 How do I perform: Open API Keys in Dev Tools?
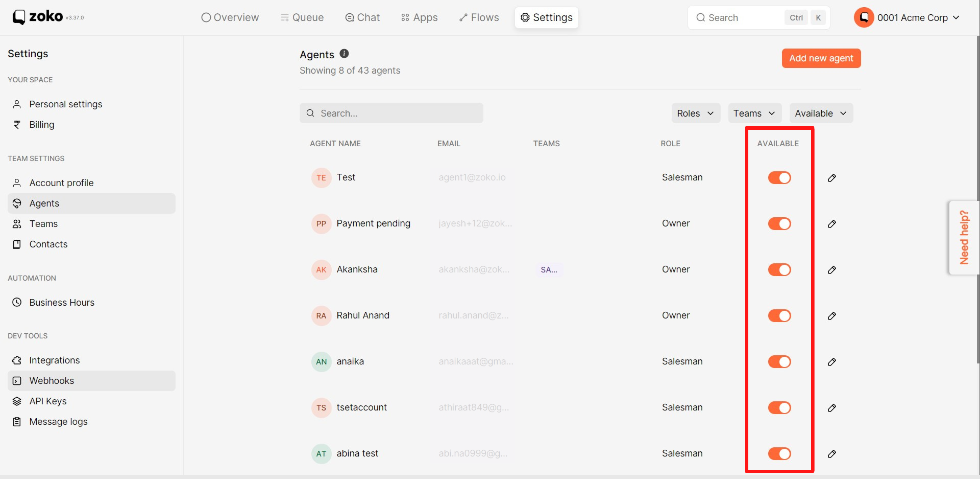point(48,401)
